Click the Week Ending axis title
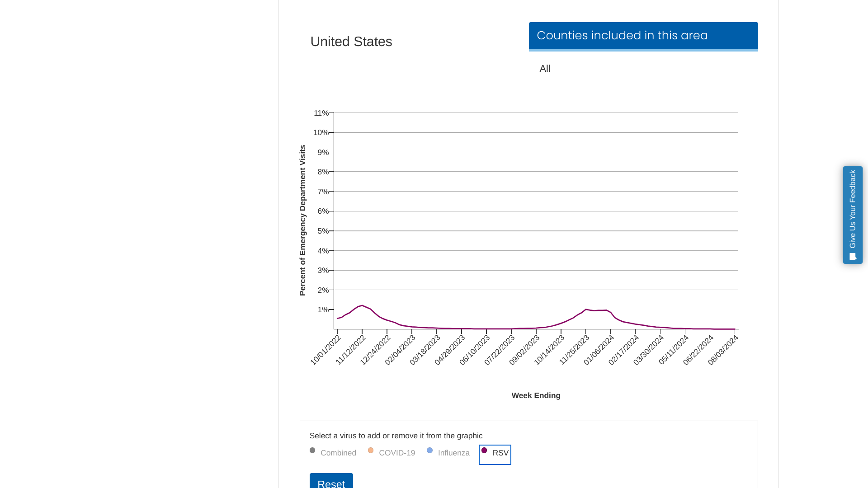This screenshot has height=488, width=868. click(536, 395)
